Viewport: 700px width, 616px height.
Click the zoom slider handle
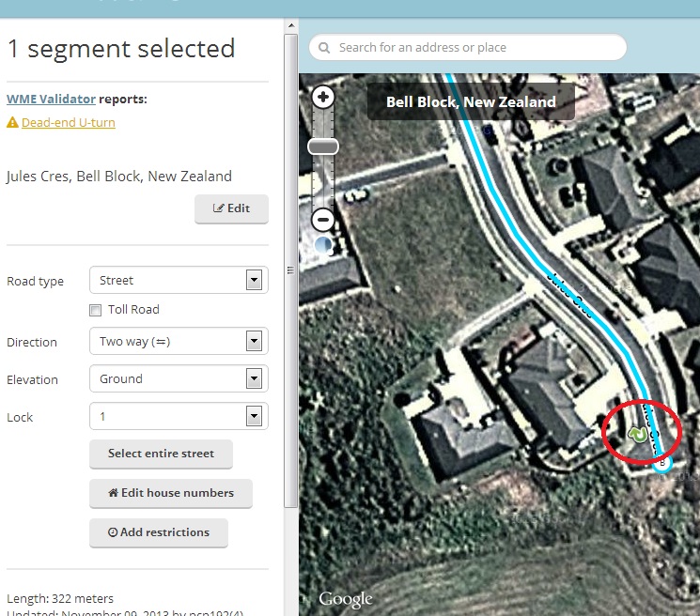pos(323,146)
